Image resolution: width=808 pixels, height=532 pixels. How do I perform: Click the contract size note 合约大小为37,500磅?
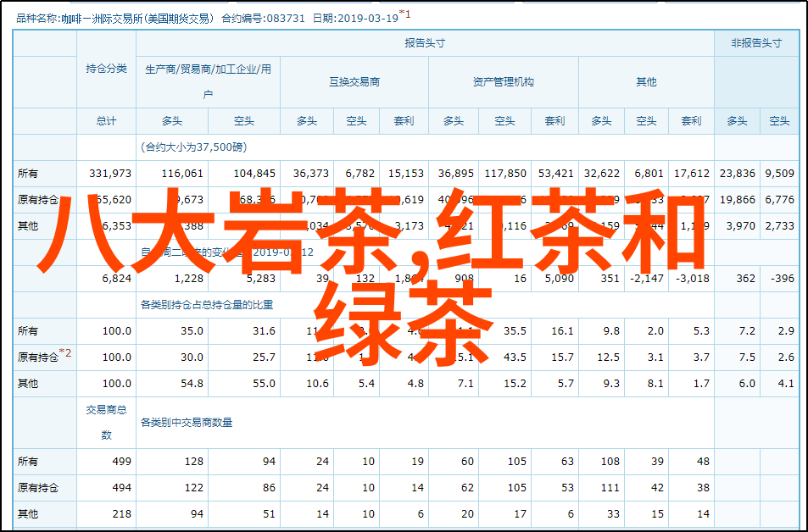(194, 147)
